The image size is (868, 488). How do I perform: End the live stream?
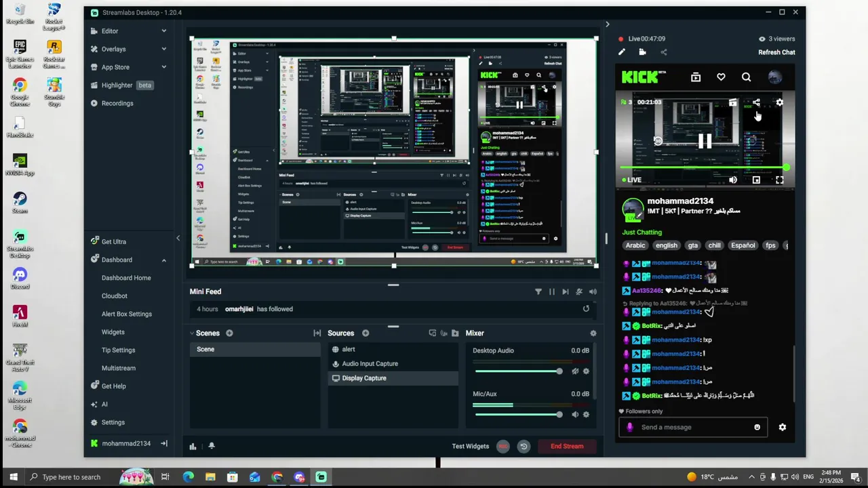(x=567, y=446)
